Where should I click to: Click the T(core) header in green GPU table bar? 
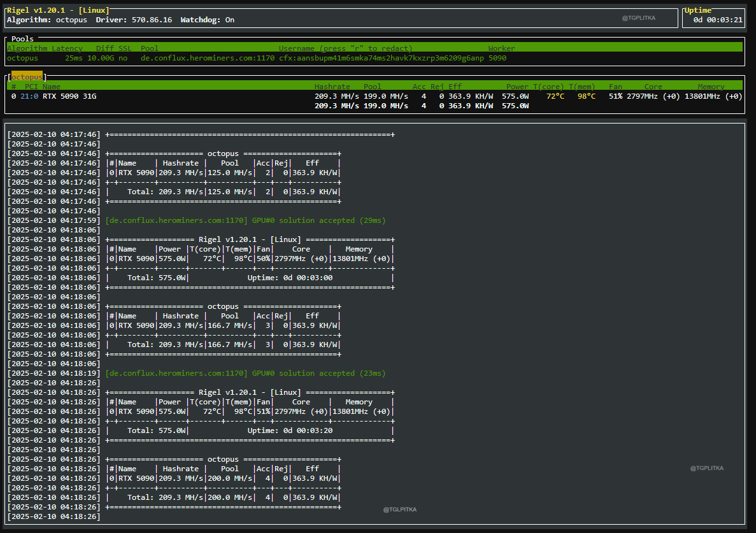click(548, 87)
